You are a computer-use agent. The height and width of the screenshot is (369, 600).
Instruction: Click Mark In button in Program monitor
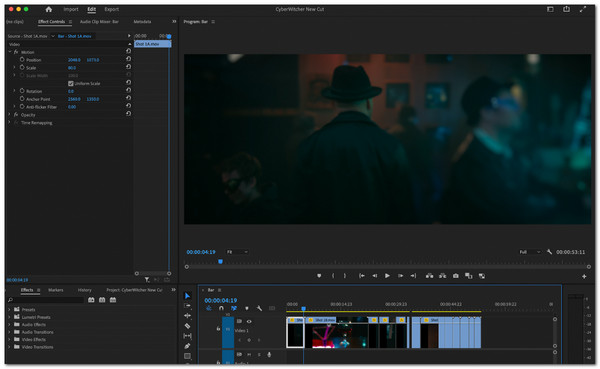(x=333, y=276)
